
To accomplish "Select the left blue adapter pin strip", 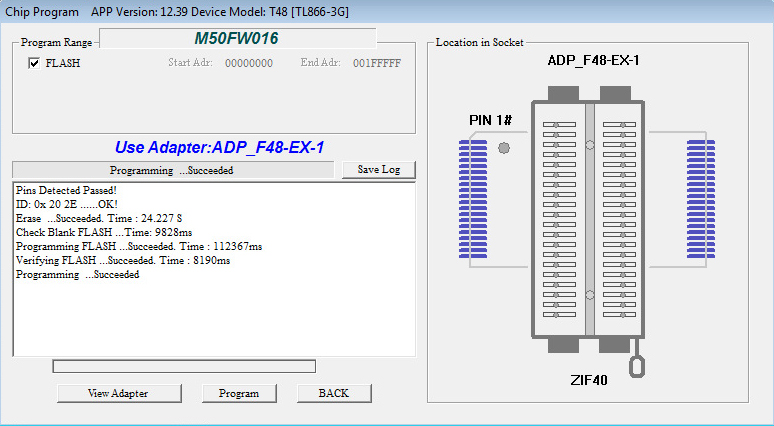I will pyautogui.click(x=472, y=200).
